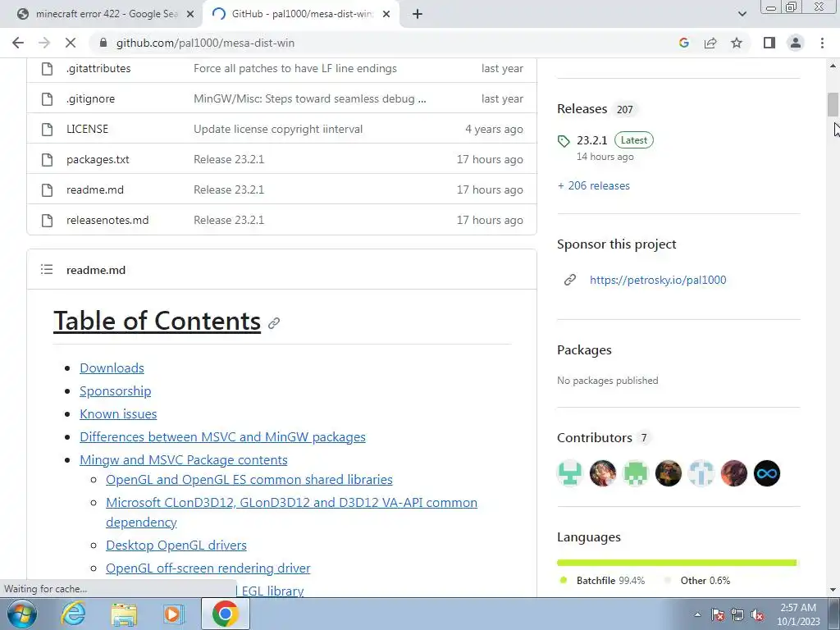
Task: Open the Chrome profile avatar
Action: point(796,43)
